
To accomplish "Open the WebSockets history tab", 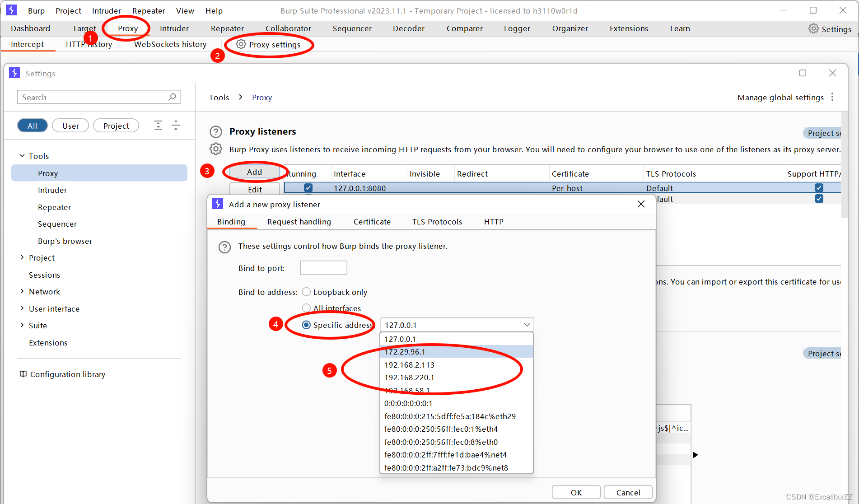I will point(170,44).
